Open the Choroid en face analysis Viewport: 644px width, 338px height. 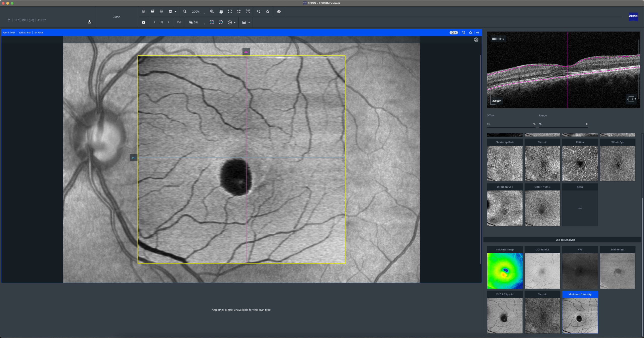542,312
